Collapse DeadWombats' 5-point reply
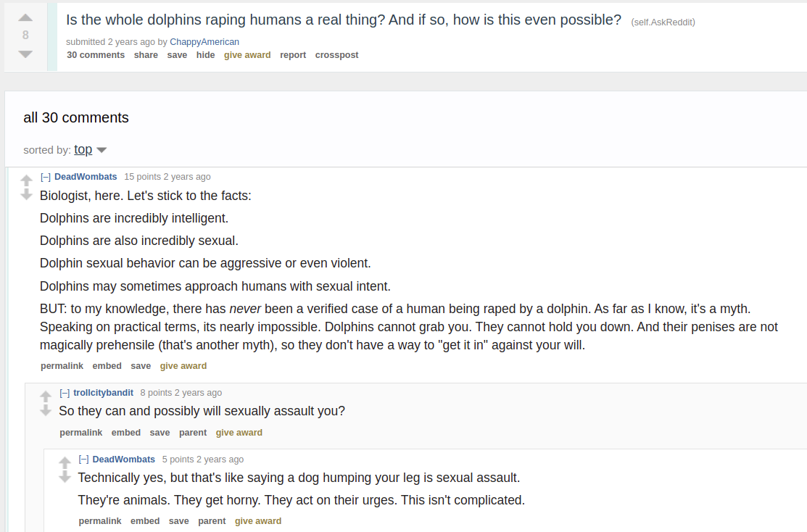This screenshot has height=532, width=807. (x=83, y=460)
